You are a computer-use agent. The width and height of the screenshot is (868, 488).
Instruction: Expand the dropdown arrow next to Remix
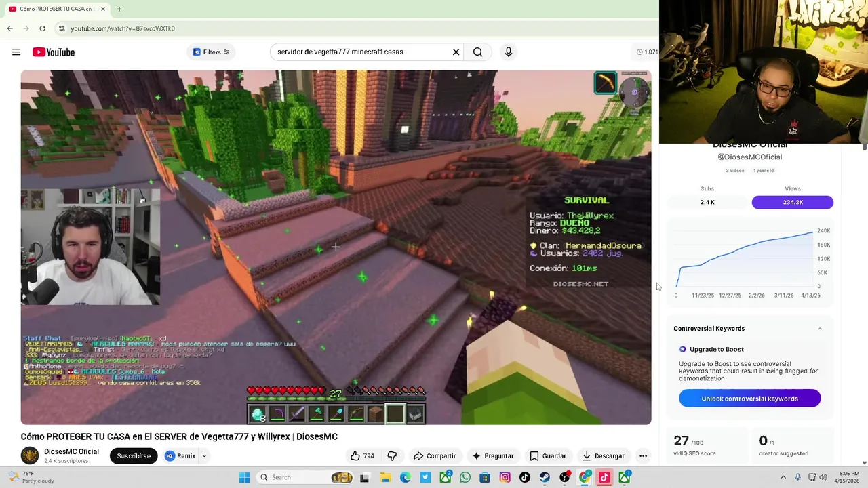pos(203,456)
